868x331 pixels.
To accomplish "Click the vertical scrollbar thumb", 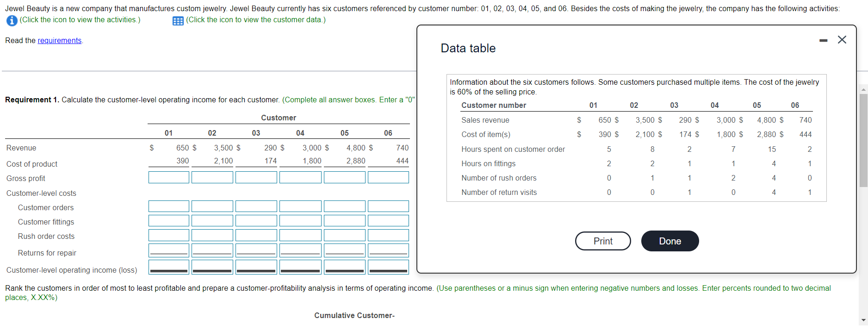I will click(863, 140).
